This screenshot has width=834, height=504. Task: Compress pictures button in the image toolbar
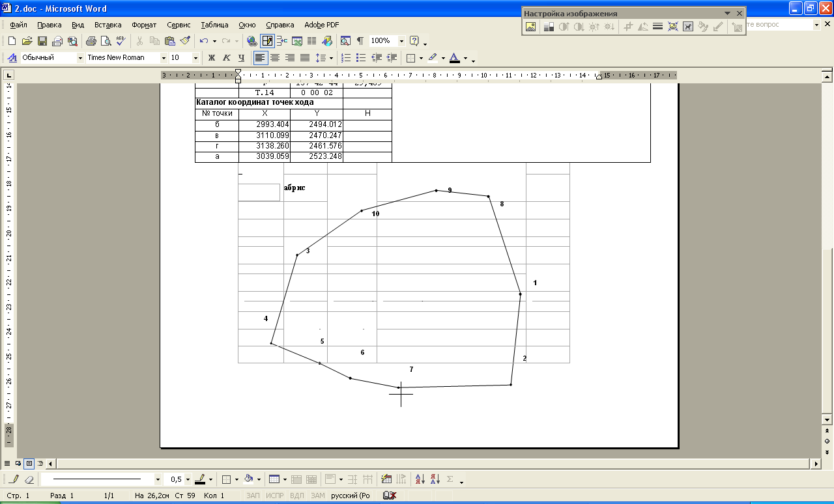pos(673,27)
